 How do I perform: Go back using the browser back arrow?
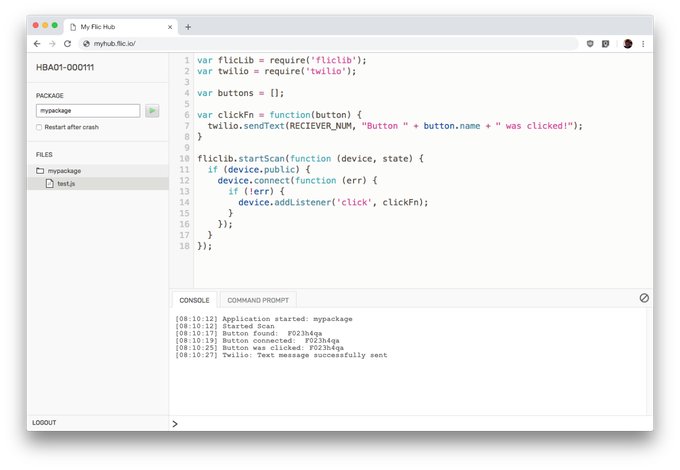(37, 44)
